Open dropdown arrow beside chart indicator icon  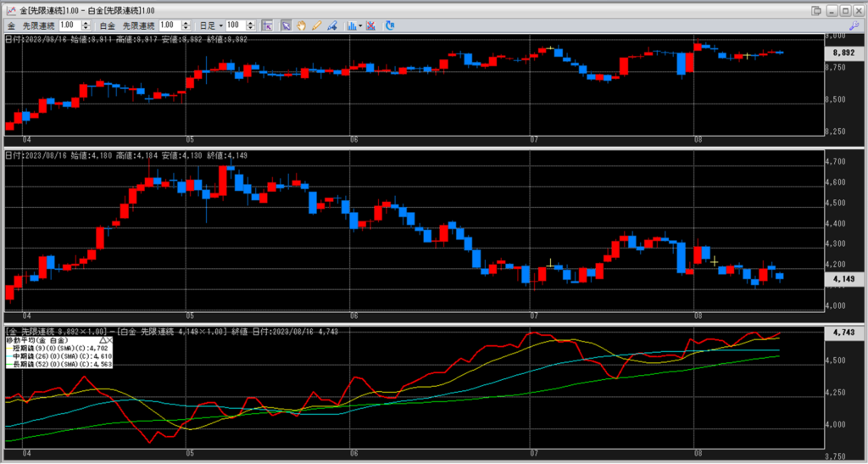(x=361, y=25)
